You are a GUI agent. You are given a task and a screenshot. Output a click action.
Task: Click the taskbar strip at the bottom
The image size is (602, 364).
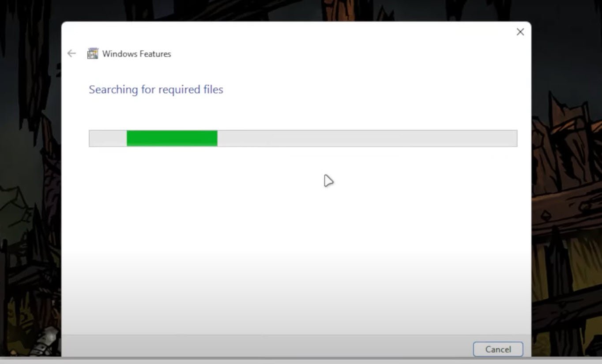point(301,362)
